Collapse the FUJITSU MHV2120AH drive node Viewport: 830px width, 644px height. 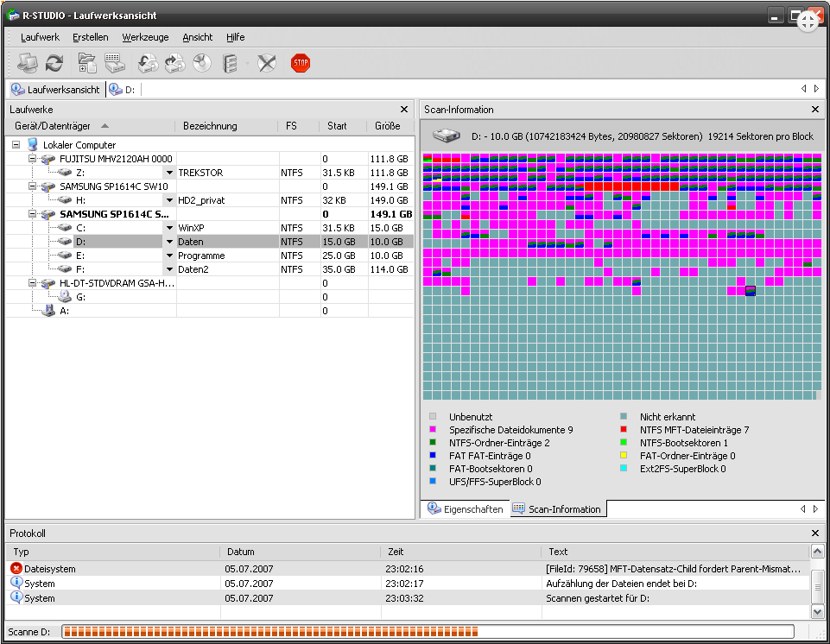pos(32,159)
